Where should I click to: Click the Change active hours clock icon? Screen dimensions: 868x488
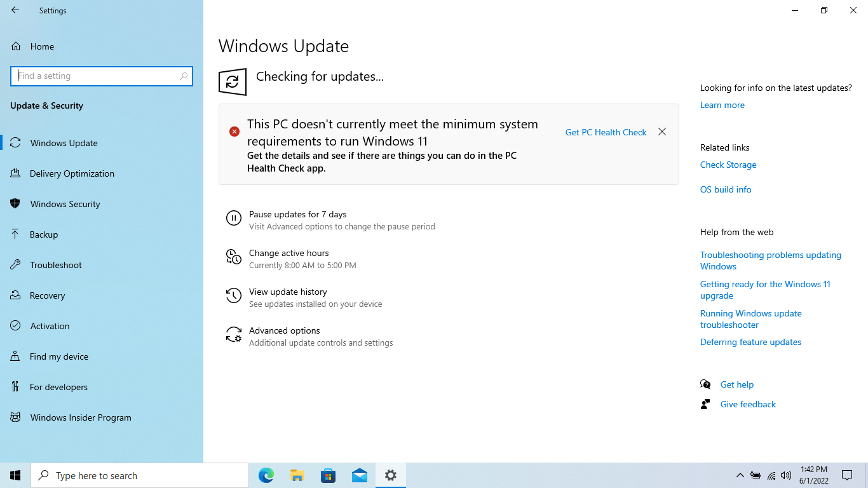(x=234, y=257)
